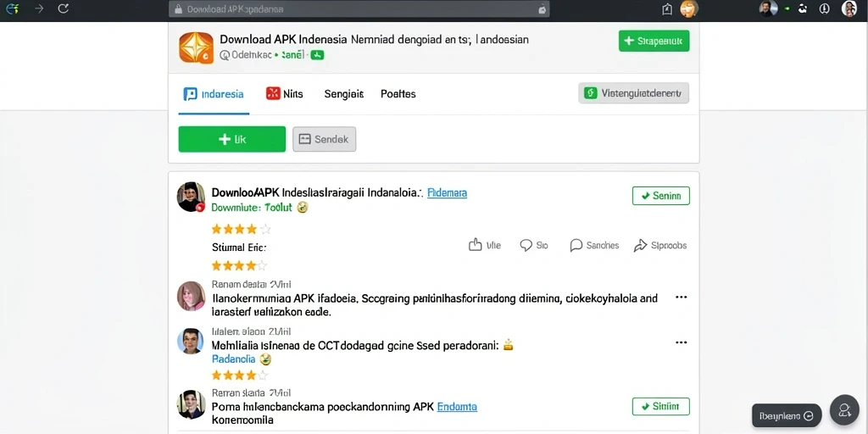
Task: Click the browser address bar
Action: [359, 8]
